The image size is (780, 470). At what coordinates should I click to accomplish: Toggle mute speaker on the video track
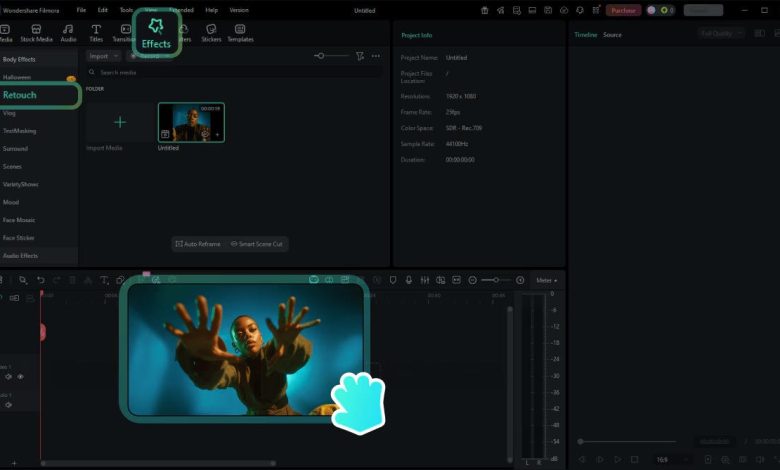pyautogui.click(x=8, y=377)
